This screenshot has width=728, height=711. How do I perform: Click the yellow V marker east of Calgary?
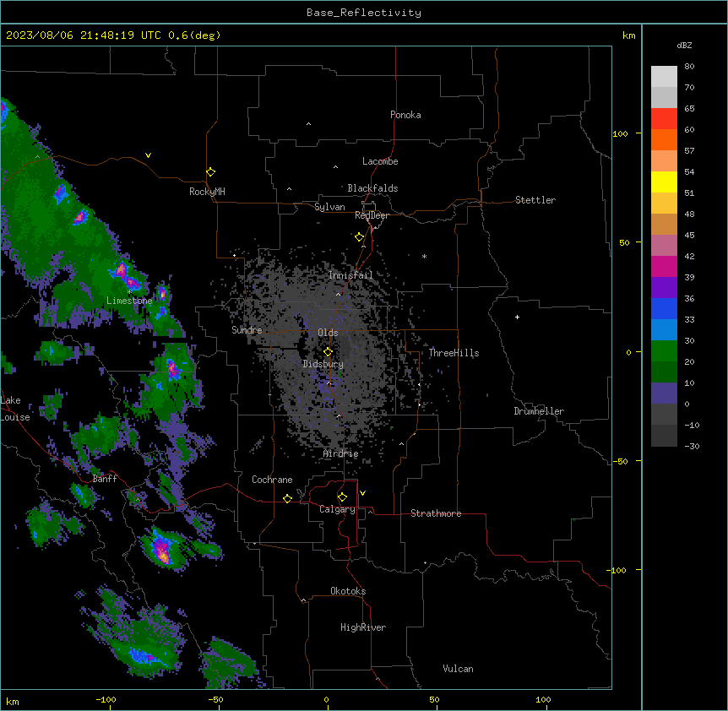click(362, 493)
